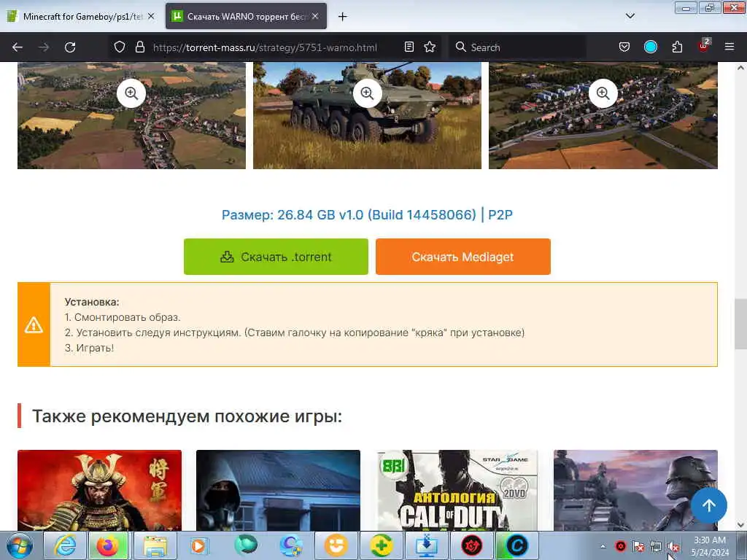
Task: Zoom the armored vehicle screenshot
Action: [x=367, y=93]
